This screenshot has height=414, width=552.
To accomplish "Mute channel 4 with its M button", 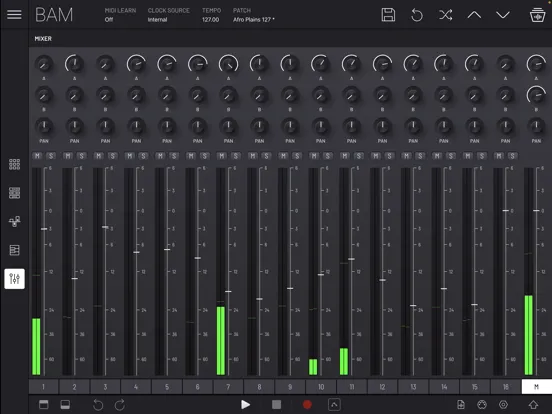I will (129, 156).
